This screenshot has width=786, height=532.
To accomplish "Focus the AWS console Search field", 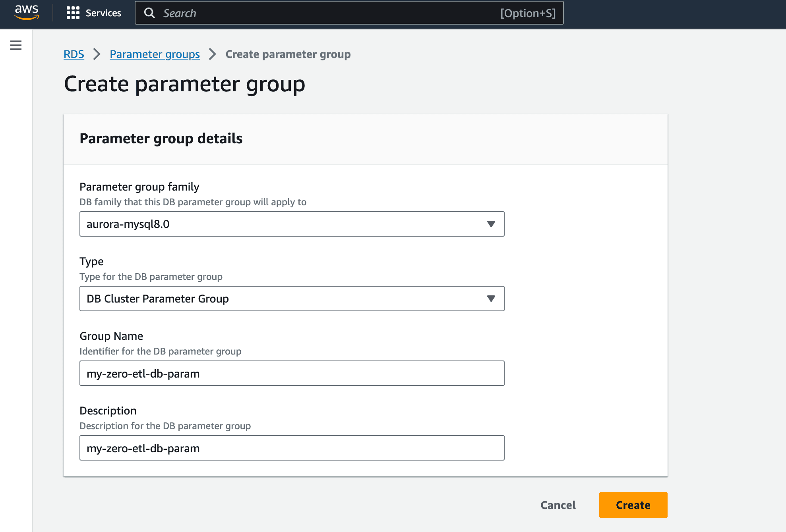I will tap(349, 13).
